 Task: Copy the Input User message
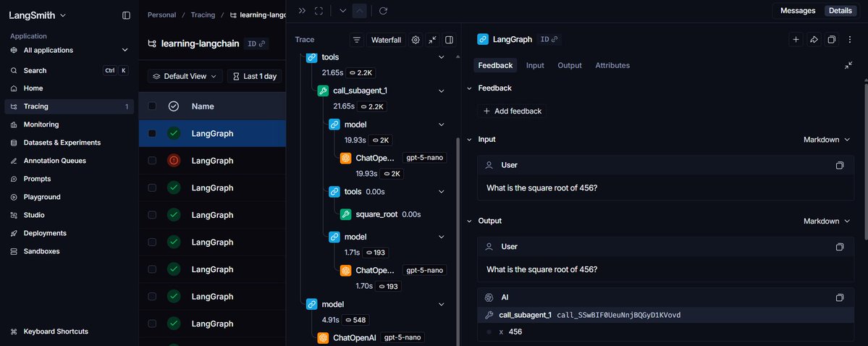click(840, 165)
